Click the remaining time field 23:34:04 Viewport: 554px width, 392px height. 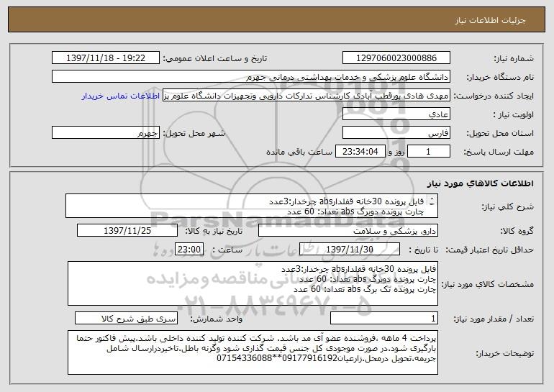[x=360, y=152]
